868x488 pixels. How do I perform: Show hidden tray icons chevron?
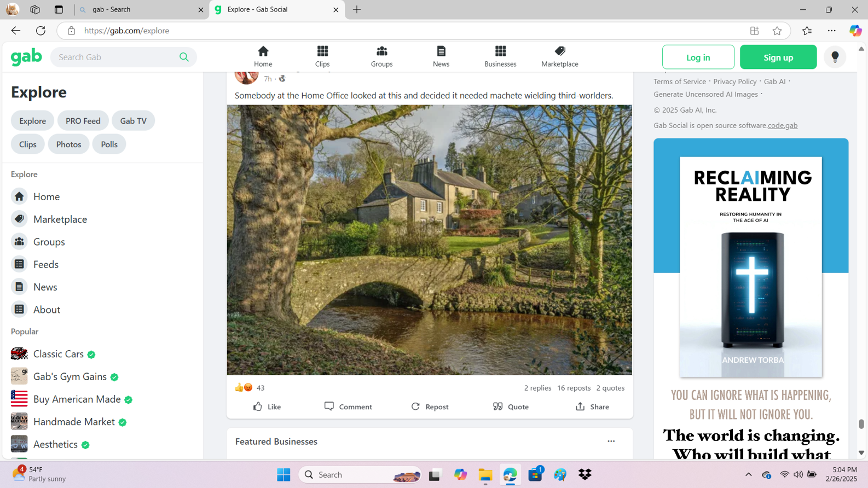748,474
